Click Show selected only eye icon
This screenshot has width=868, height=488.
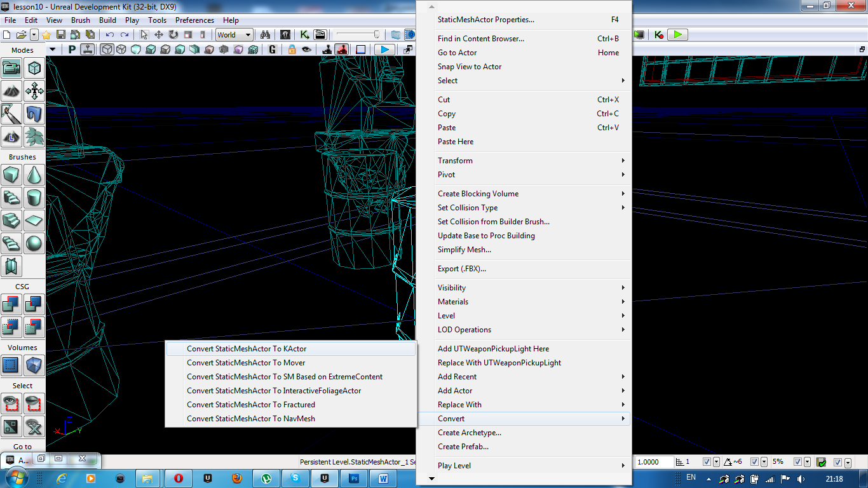pos(11,403)
